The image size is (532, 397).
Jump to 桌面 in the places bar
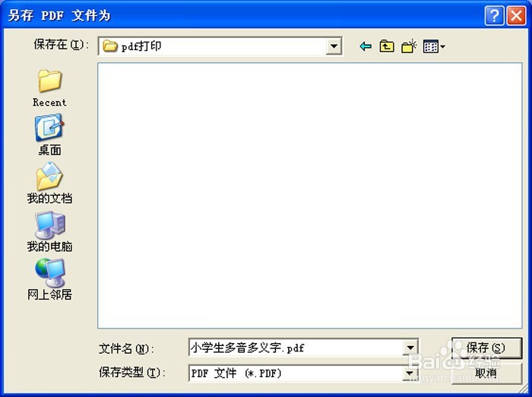[x=49, y=135]
